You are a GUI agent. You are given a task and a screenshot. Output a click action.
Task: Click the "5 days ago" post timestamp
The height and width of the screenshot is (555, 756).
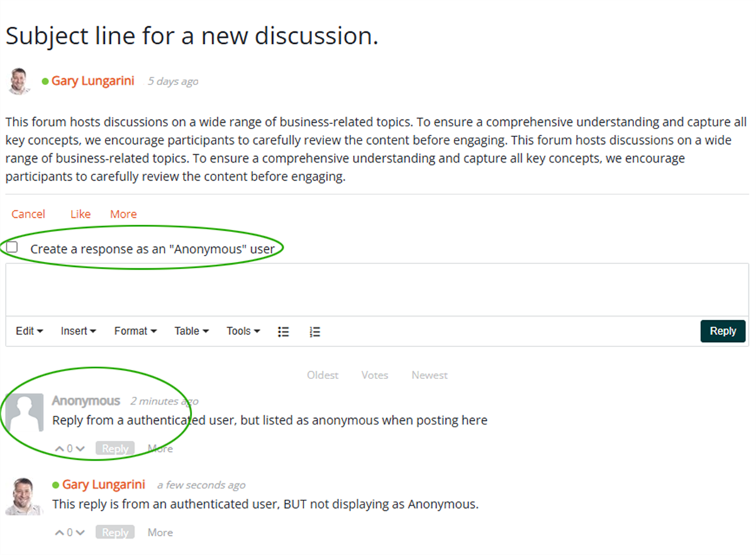pyautogui.click(x=173, y=81)
